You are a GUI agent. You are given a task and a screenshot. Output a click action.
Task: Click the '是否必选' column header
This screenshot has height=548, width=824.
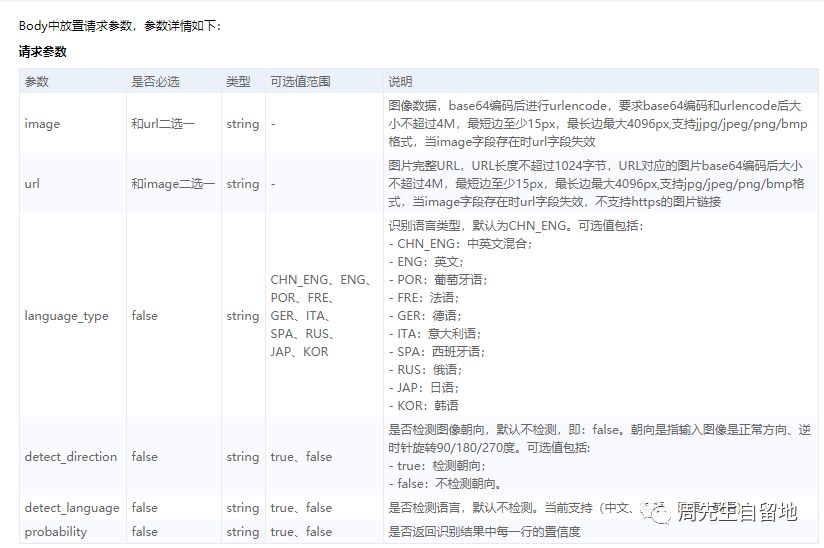click(156, 81)
